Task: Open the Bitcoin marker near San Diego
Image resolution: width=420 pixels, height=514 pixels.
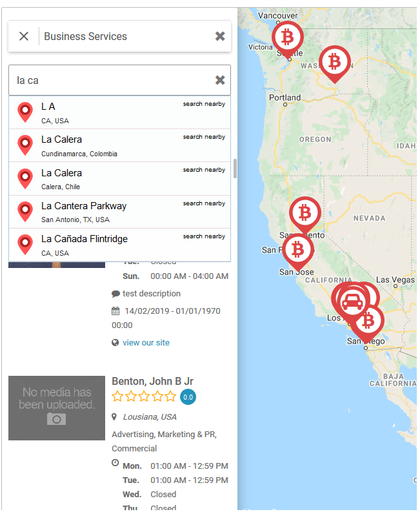Action: click(x=368, y=322)
